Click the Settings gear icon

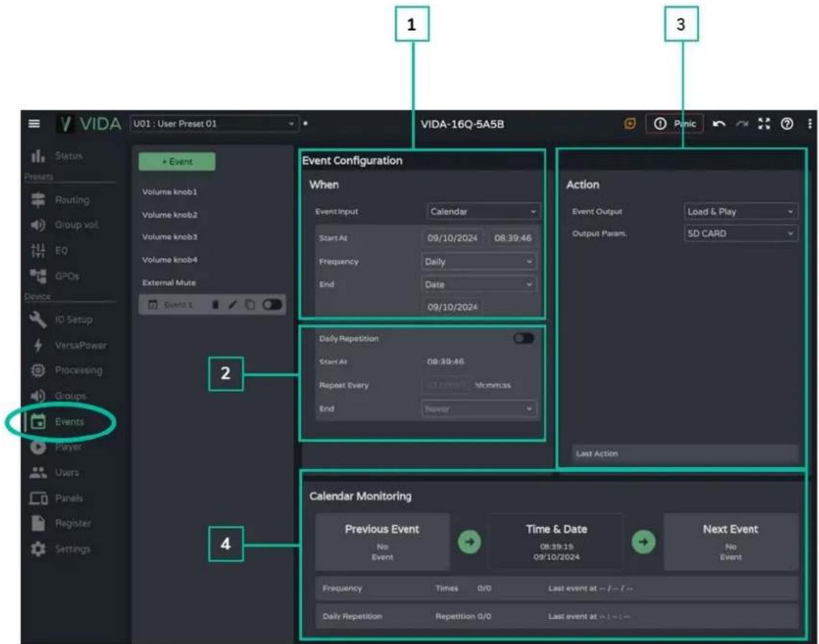tap(37, 549)
